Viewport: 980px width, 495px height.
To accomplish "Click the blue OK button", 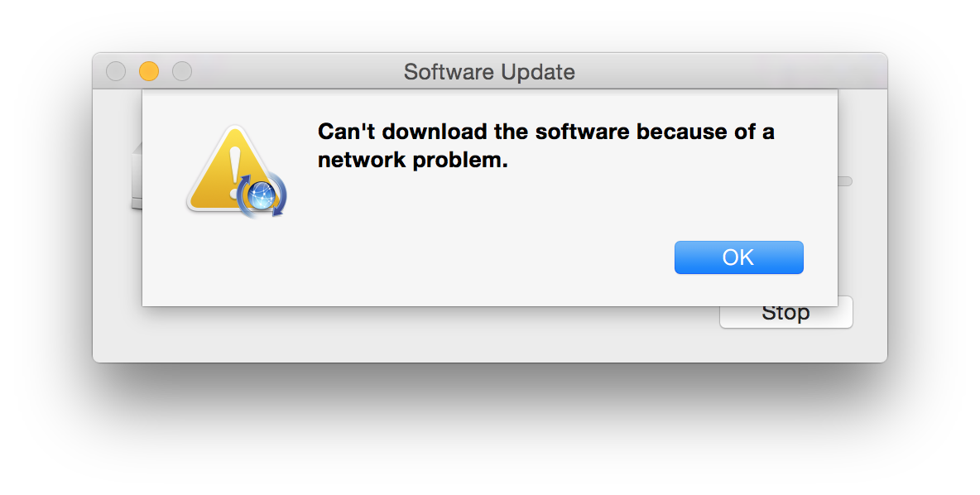I will click(739, 257).
